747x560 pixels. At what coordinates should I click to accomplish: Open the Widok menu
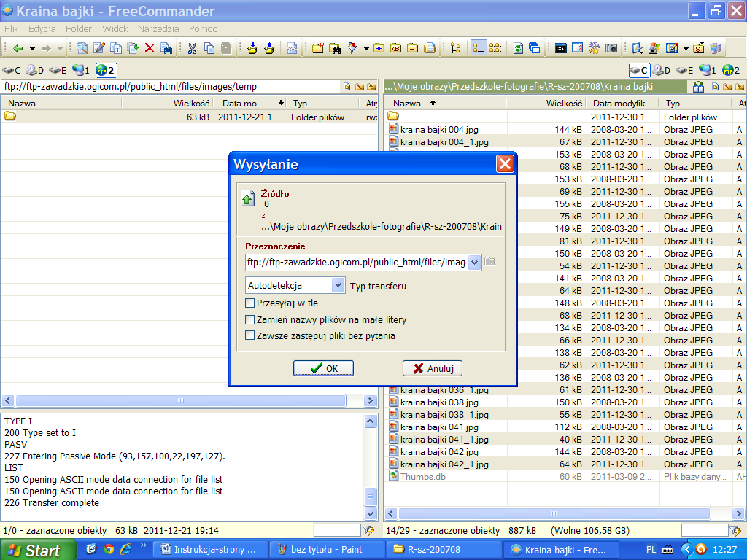[115, 28]
